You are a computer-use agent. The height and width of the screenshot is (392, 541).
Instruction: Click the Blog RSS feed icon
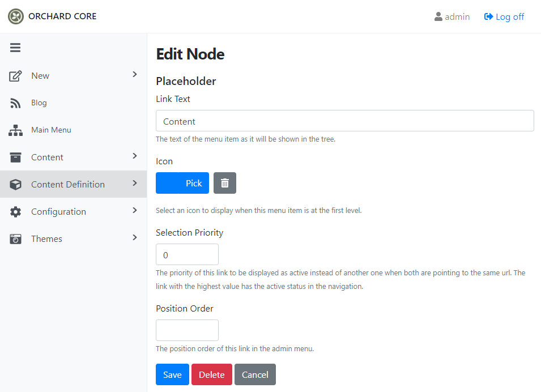point(15,103)
